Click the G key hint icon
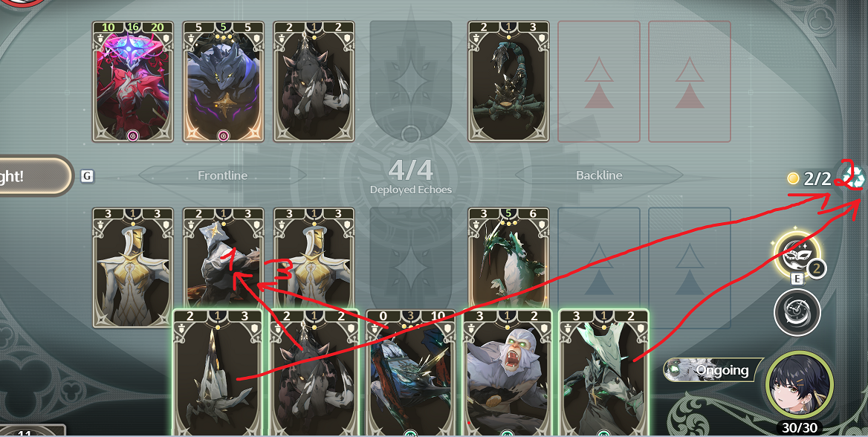The image size is (868, 437). 87,176
